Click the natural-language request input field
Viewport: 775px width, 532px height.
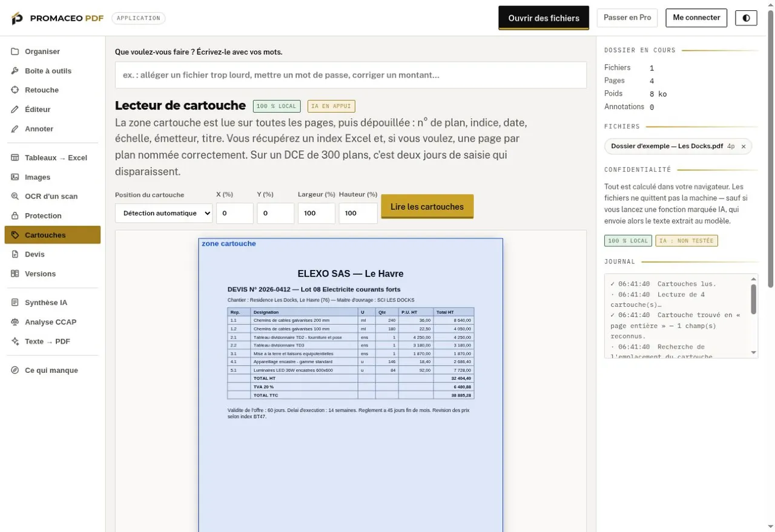(351, 75)
